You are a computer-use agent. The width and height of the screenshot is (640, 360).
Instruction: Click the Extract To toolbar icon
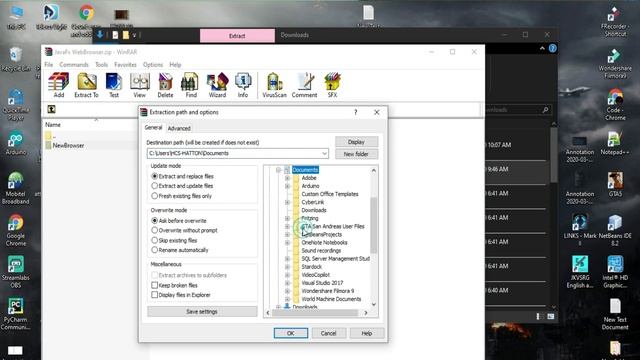(x=87, y=85)
